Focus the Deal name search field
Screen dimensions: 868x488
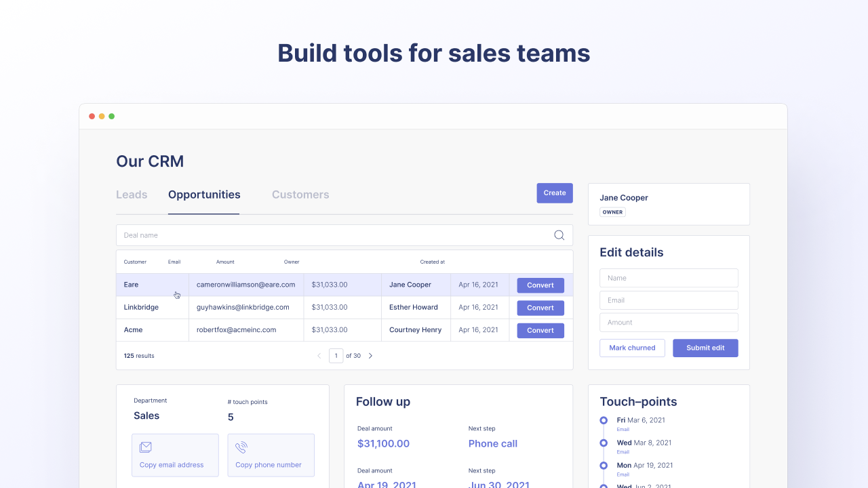[332, 235]
